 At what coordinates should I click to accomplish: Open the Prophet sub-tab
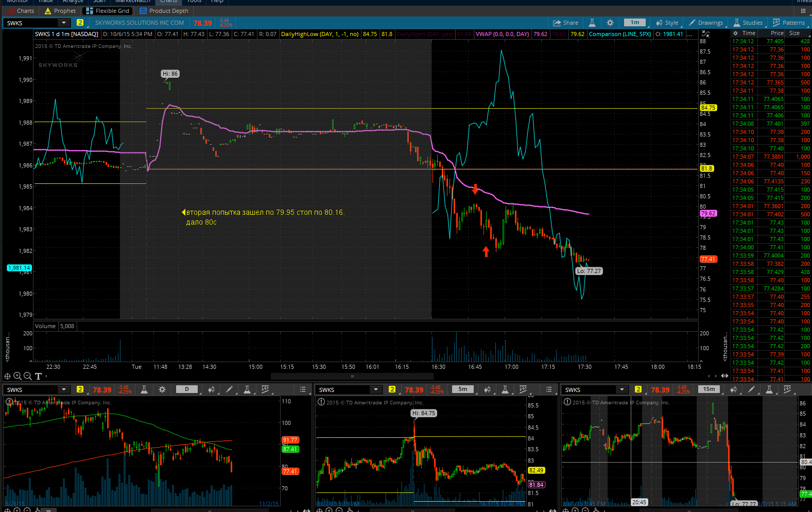[60, 11]
